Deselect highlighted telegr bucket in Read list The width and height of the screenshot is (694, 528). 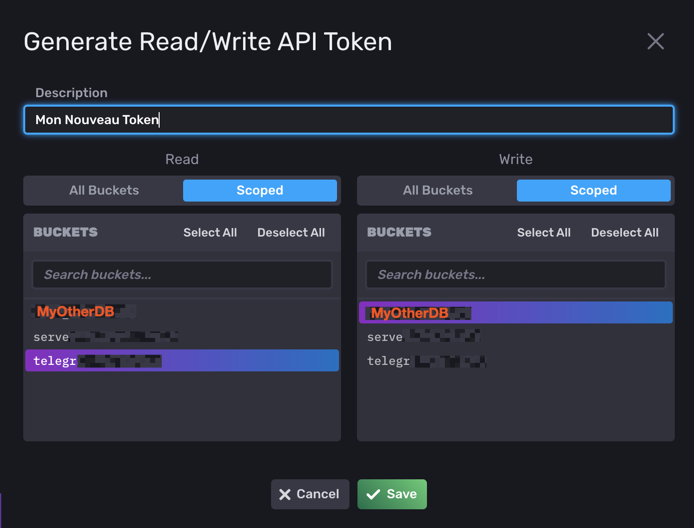click(182, 361)
